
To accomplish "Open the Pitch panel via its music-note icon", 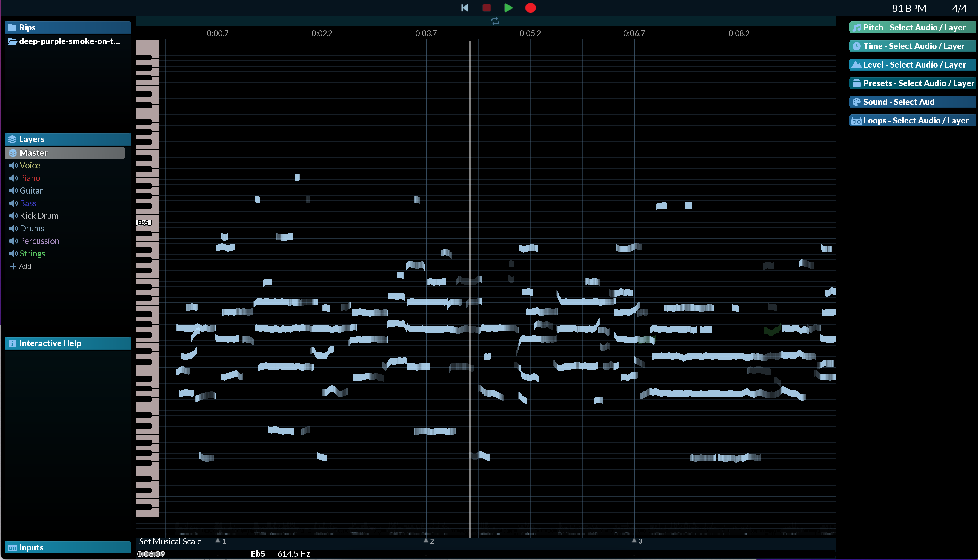I will [857, 27].
